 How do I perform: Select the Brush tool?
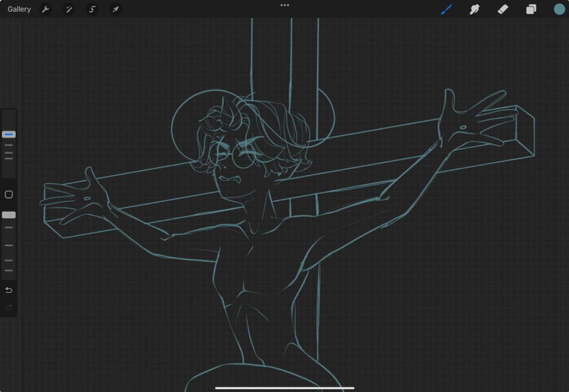coord(446,9)
